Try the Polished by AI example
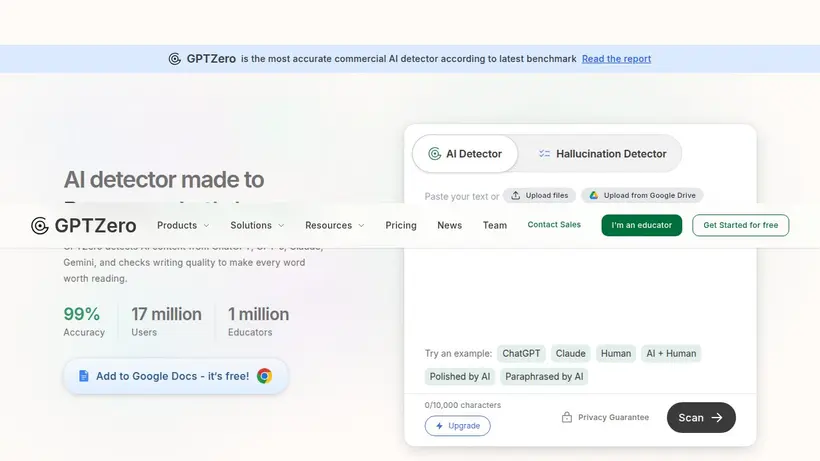 coord(460,376)
